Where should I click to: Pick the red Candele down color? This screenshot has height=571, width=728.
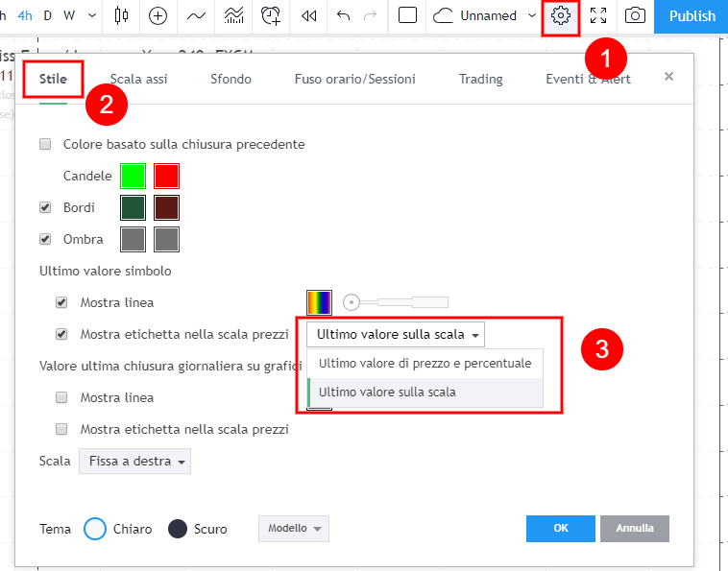click(167, 176)
